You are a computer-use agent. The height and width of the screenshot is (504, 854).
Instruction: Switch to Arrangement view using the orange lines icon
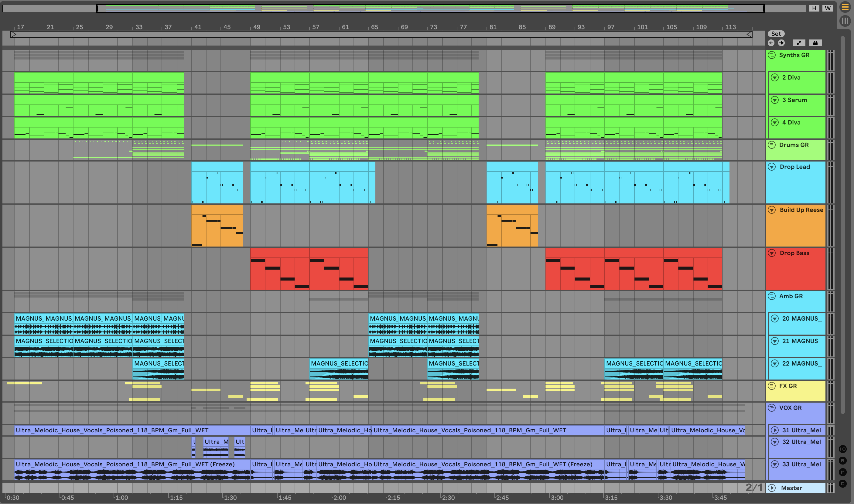coord(845,7)
